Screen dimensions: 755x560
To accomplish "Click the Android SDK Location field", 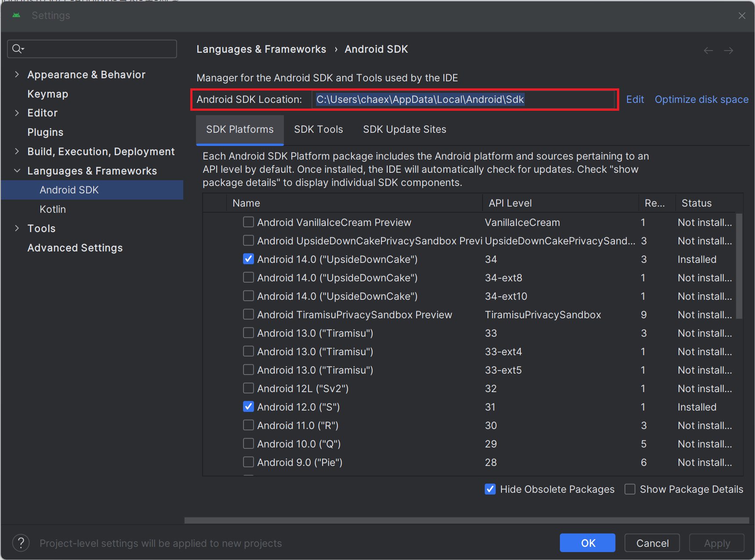I will pyautogui.click(x=463, y=99).
